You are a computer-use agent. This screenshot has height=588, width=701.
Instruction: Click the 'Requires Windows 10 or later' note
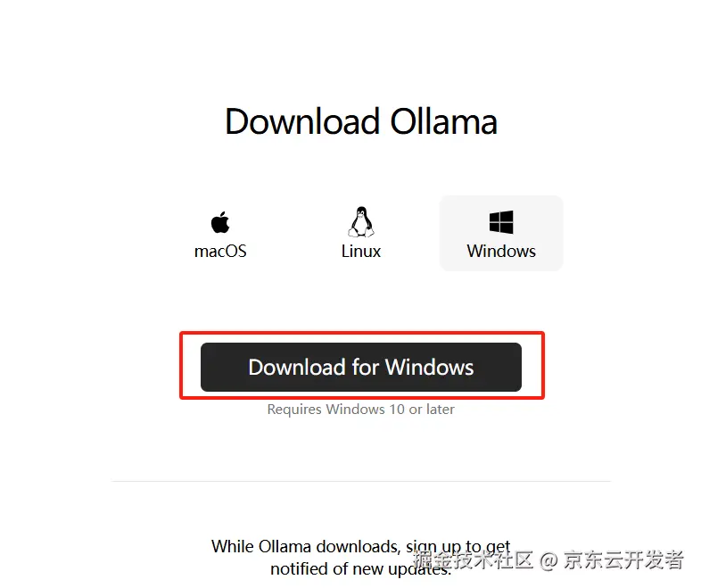(361, 410)
